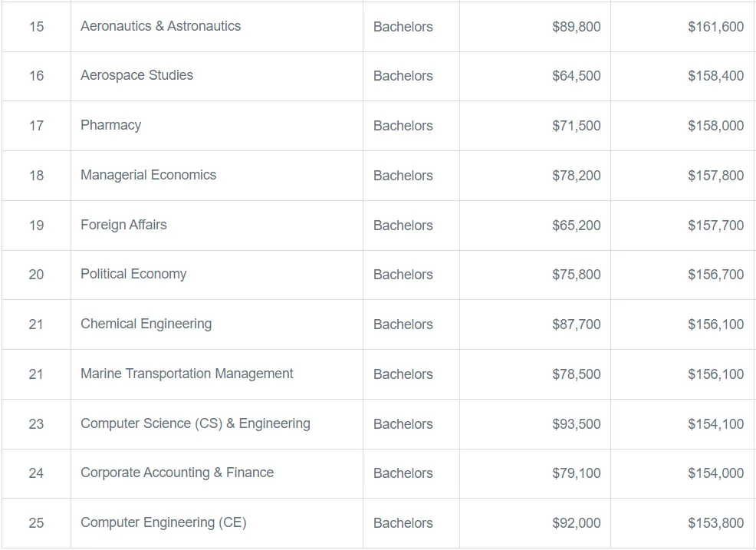Viewport: 756px width, 550px height.
Task: Select the $64,500 early career value
Action: (576, 76)
